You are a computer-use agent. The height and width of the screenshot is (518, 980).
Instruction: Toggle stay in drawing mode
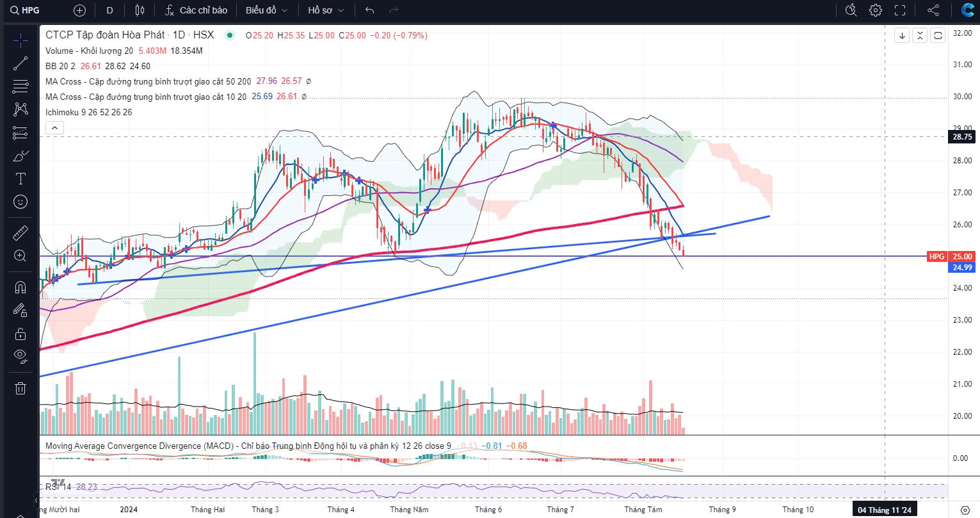coord(20,310)
